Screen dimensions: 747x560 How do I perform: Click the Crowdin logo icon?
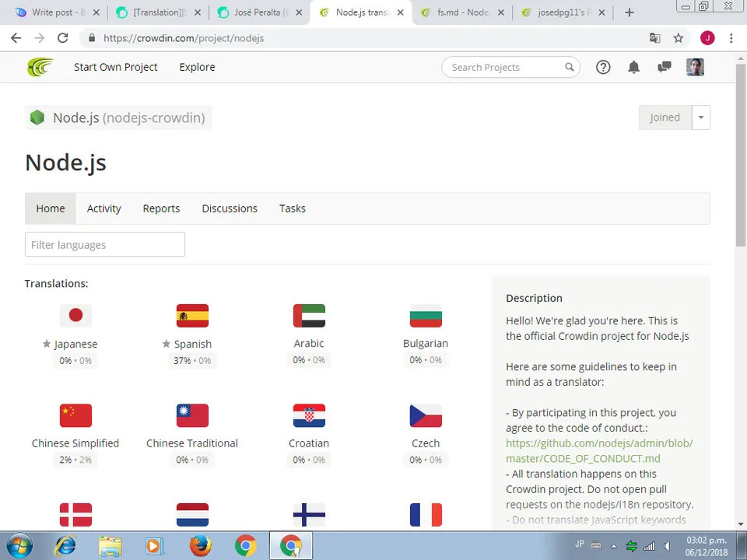[40, 67]
